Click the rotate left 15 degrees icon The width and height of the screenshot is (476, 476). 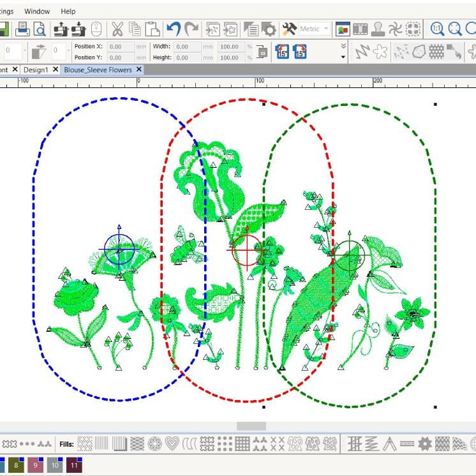[282, 52]
